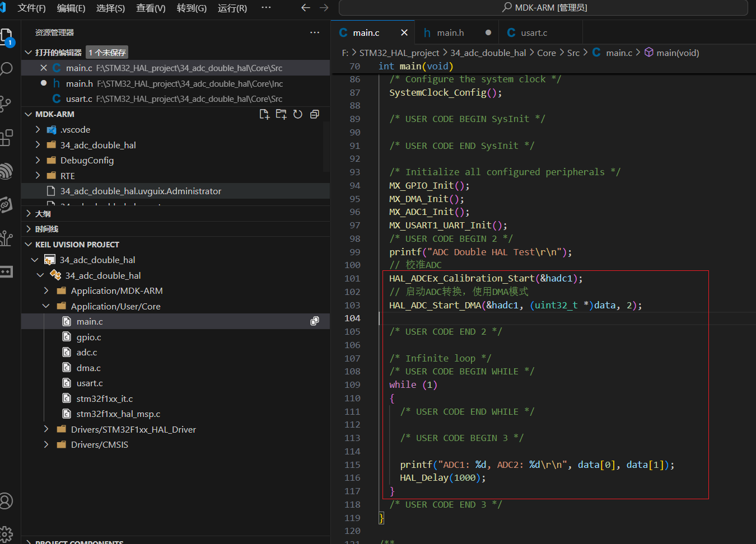Click the while (1) statement
756x544 pixels.
point(413,384)
